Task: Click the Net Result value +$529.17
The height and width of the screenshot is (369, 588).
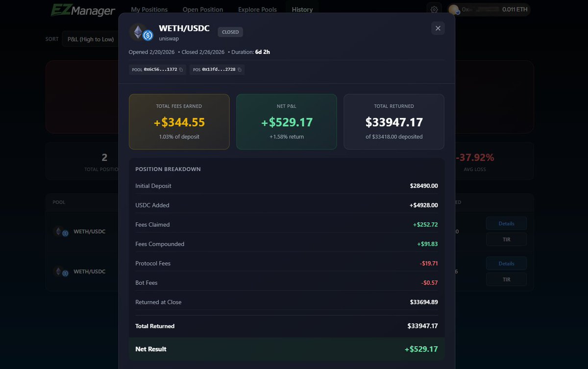Action: (421, 349)
